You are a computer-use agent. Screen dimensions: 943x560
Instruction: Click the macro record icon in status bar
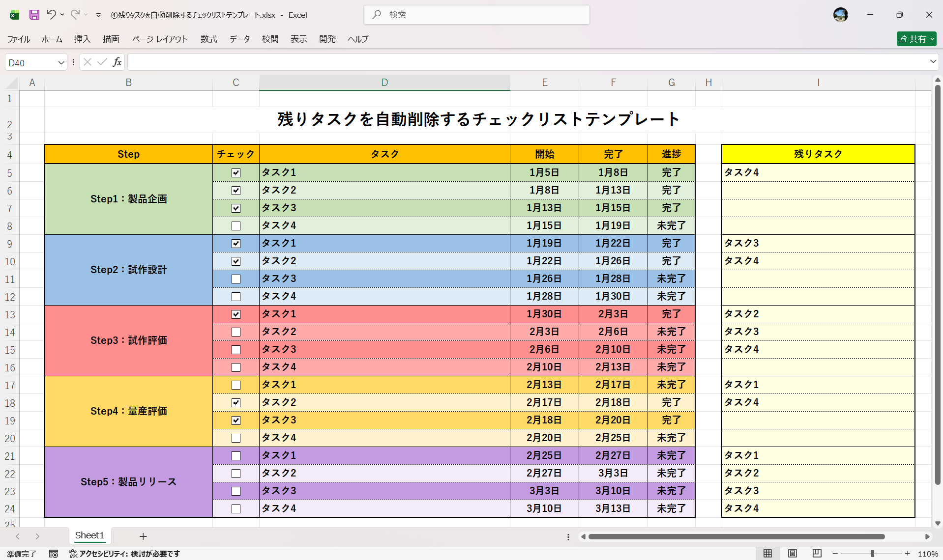(x=54, y=554)
